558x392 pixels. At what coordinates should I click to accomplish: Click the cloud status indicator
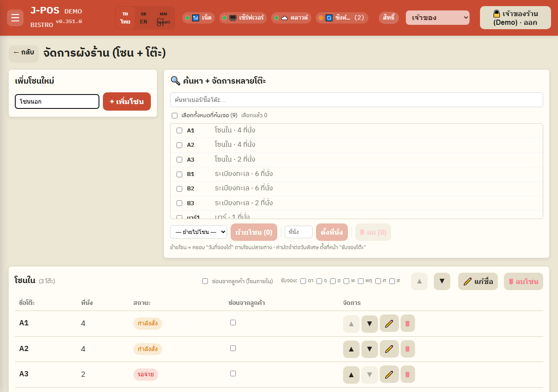[x=291, y=18]
